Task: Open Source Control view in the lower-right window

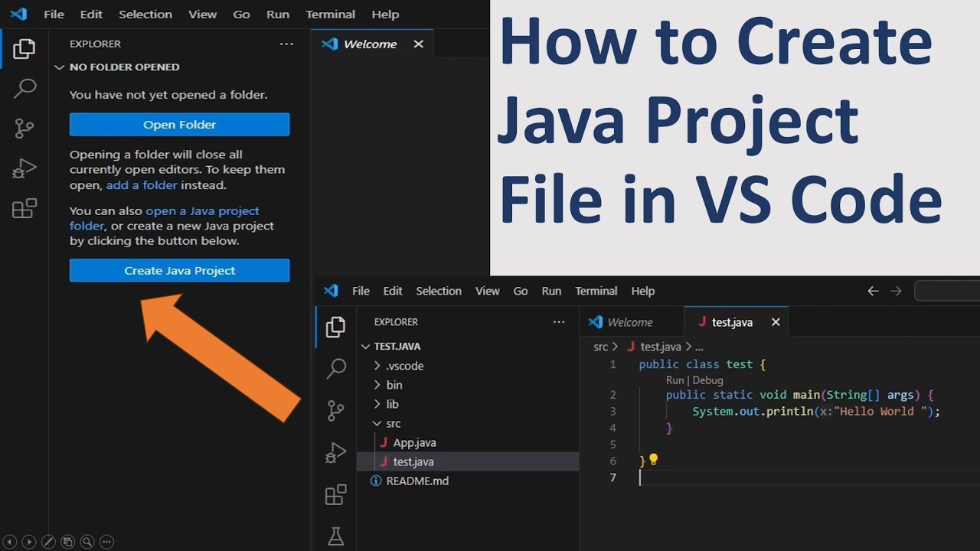Action: click(x=336, y=411)
